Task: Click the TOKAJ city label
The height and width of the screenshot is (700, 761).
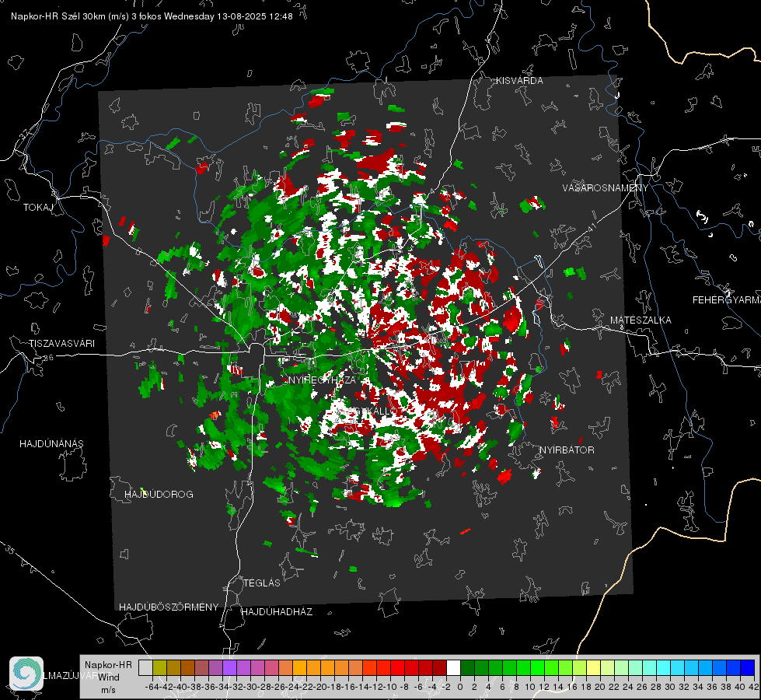Action: tap(38, 208)
